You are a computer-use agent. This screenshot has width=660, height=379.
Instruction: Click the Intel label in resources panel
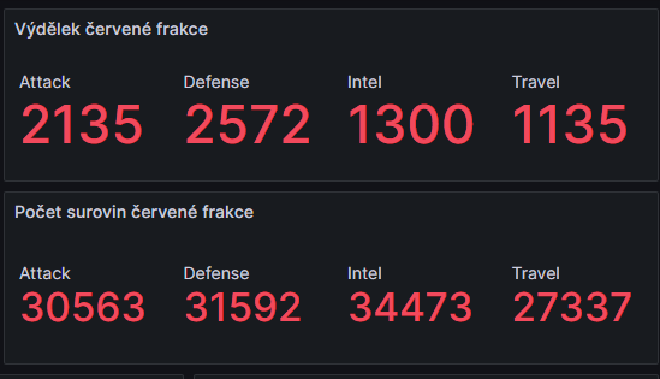365,273
